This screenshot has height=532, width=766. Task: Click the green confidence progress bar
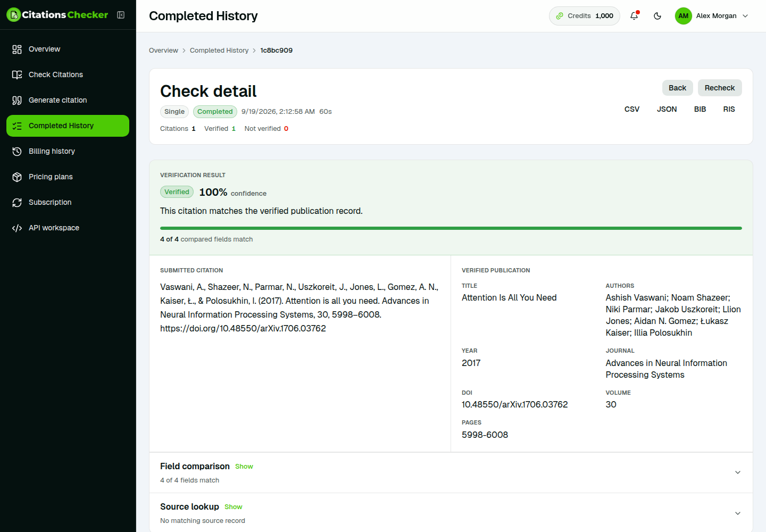coord(451,228)
